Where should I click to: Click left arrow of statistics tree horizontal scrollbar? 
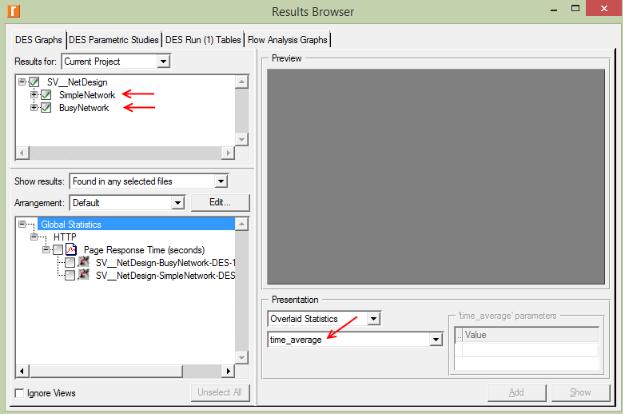click(22, 371)
